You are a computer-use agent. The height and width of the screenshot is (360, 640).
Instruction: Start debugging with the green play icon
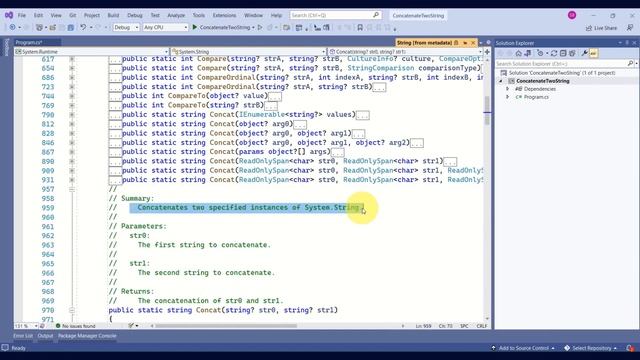tap(195, 27)
